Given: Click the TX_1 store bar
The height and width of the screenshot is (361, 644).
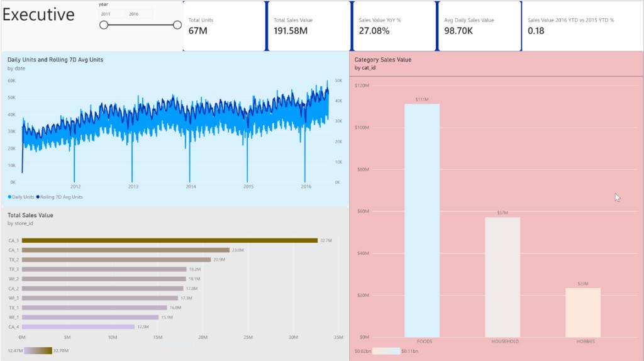Looking at the screenshot, I should pyautogui.click(x=94, y=308).
